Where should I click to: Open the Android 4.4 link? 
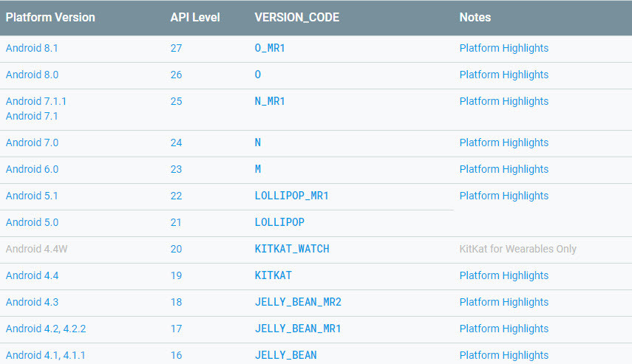(33, 276)
